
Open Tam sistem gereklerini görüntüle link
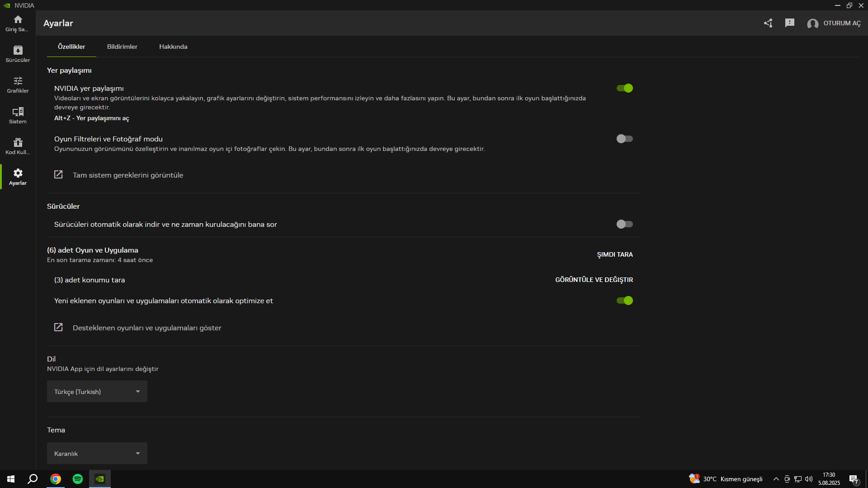coord(127,175)
